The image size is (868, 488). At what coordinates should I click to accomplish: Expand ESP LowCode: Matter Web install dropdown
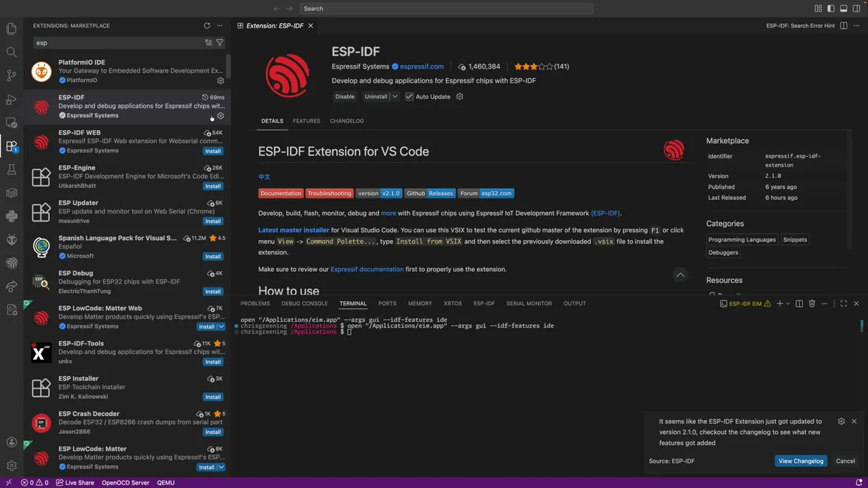(221, 327)
